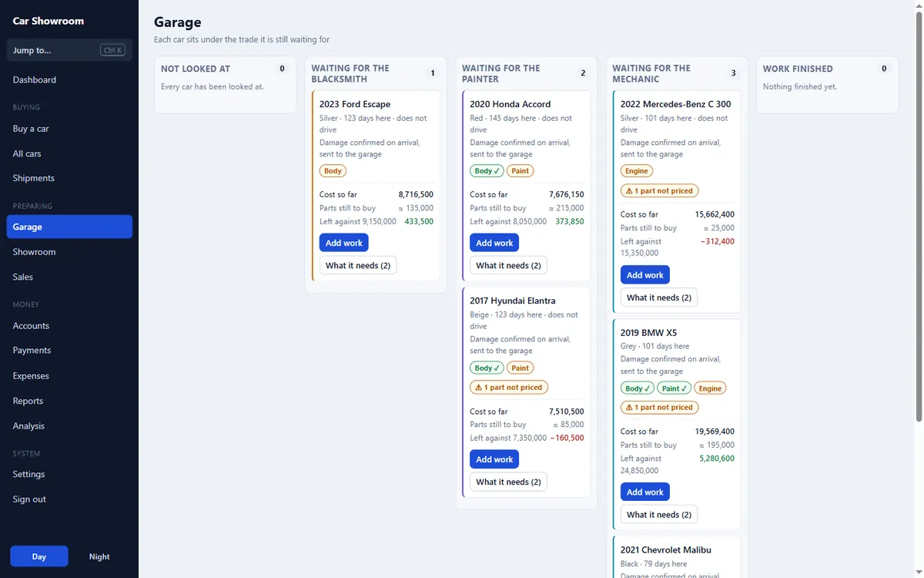Show what the Ford Escape needs
The image size is (924, 578).
(x=358, y=266)
